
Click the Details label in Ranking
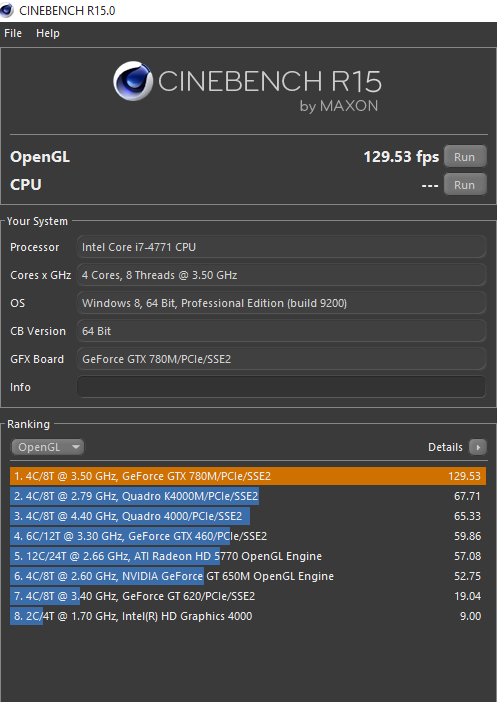point(445,447)
